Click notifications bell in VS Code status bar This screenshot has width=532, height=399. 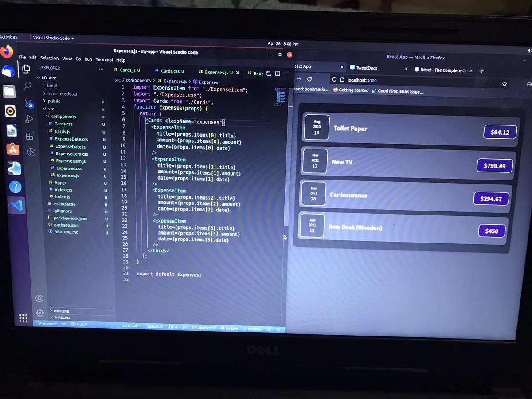tap(278, 329)
